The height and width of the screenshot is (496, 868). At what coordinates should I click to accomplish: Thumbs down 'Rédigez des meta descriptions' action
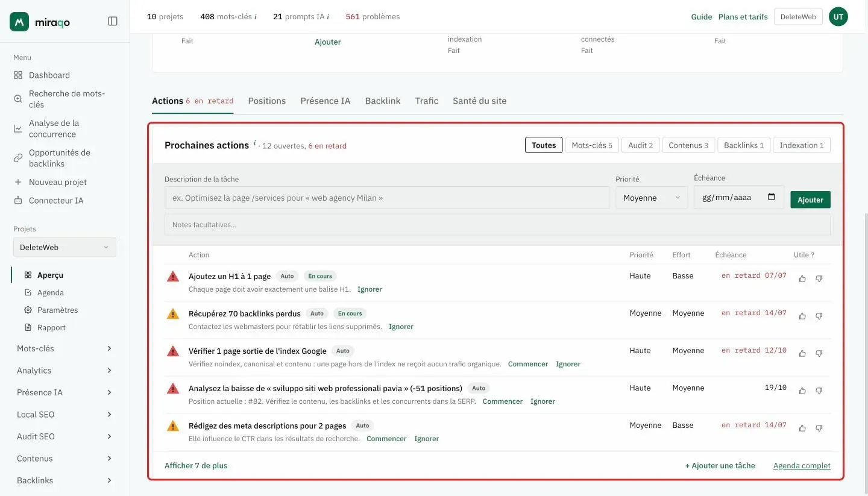click(819, 428)
